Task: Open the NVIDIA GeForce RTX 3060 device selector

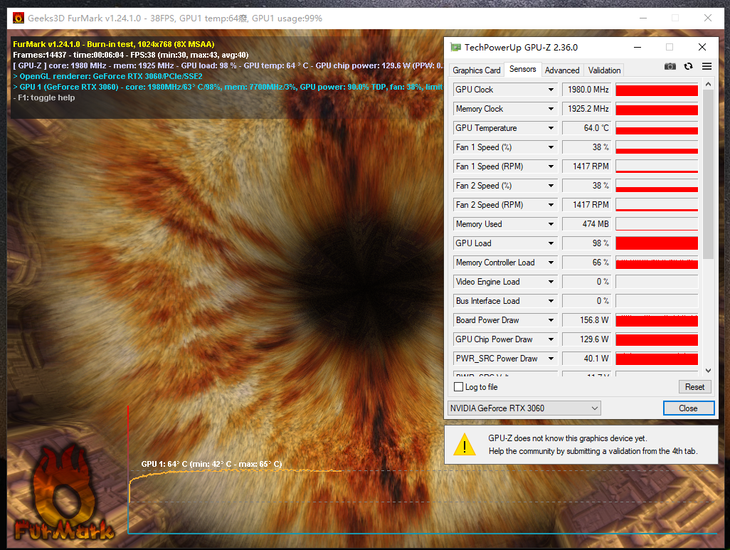Action: coord(524,408)
